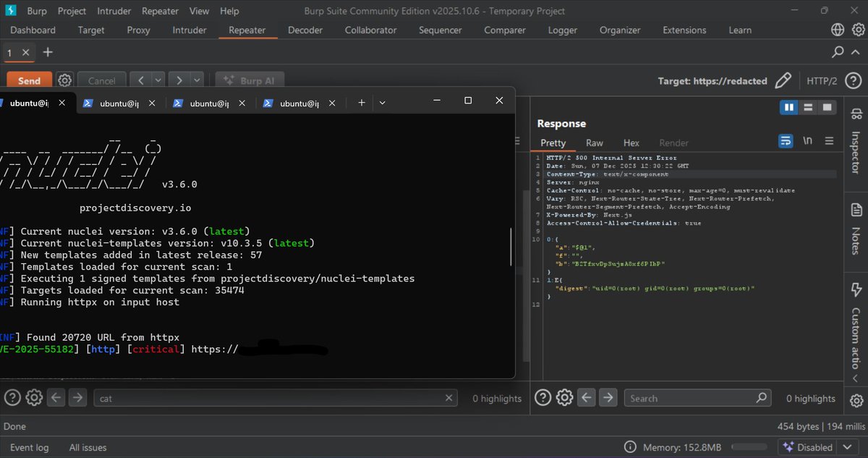Show response in Hex view
Screen dimensions: 868x458
click(x=631, y=143)
